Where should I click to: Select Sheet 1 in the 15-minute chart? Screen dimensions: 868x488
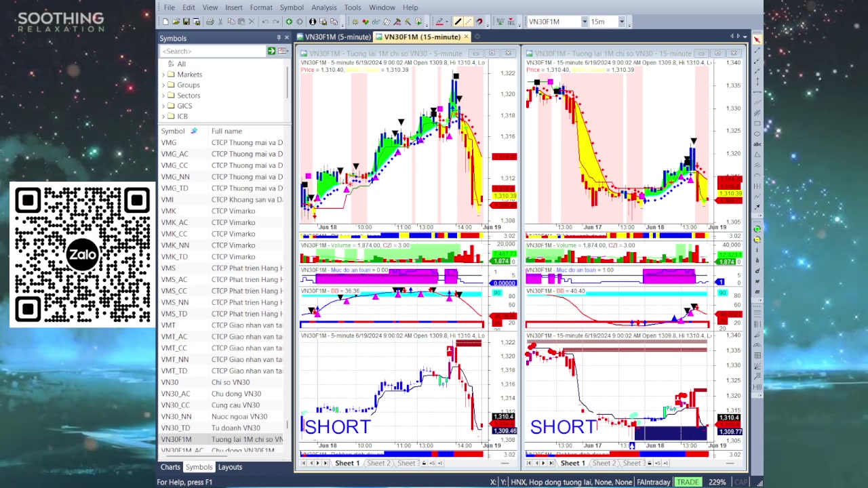click(x=573, y=464)
